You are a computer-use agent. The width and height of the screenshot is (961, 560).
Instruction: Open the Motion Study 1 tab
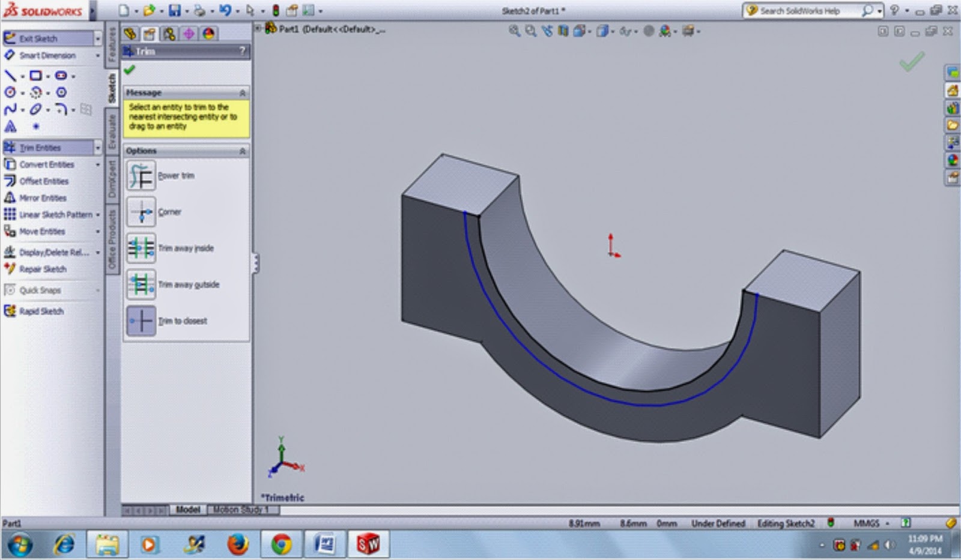[x=241, y=510]
